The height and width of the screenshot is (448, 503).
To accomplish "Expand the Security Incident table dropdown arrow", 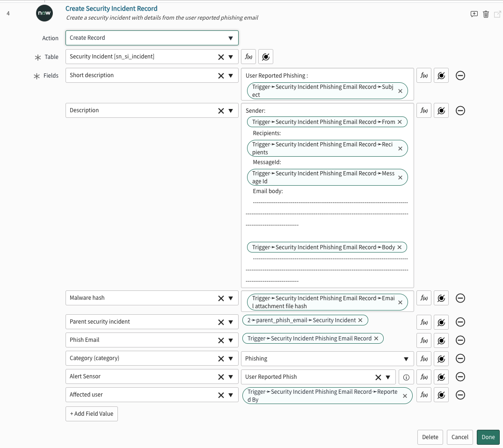I will [x=231, y=57].
